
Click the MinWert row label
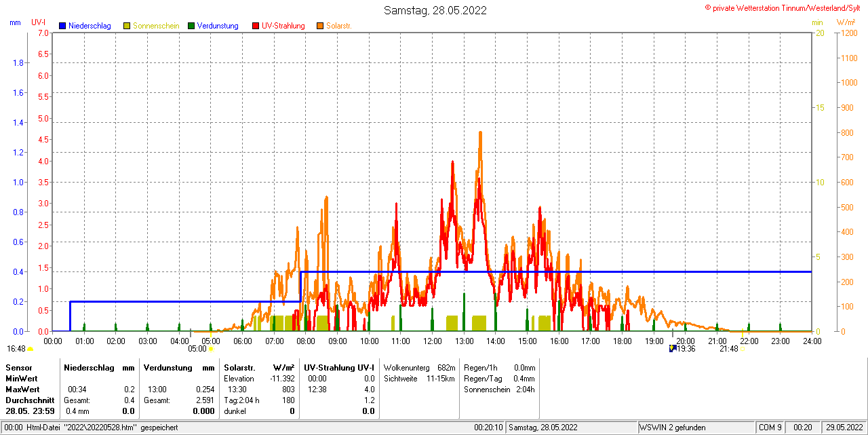point(22,378)
